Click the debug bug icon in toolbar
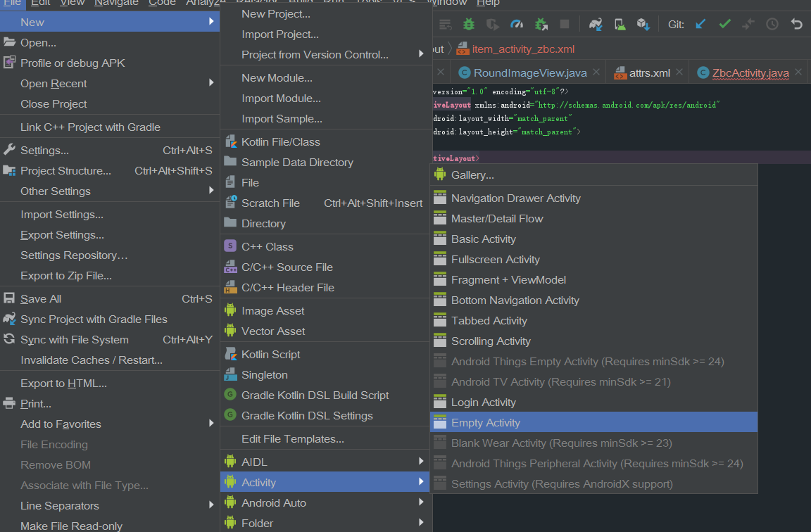The width and height of the screenshot is (811, 532). pyautogui.click(x=469, y=24)
